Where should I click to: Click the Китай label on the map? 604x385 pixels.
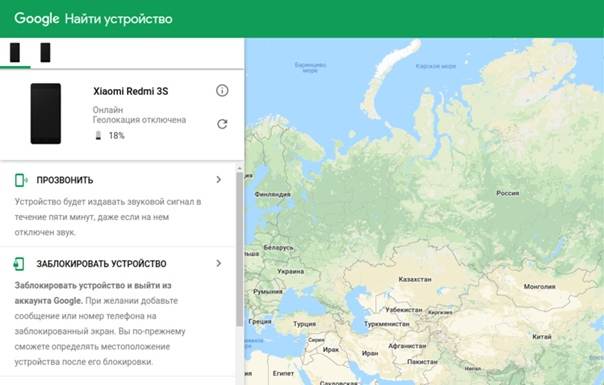click(x=542, y=336)
